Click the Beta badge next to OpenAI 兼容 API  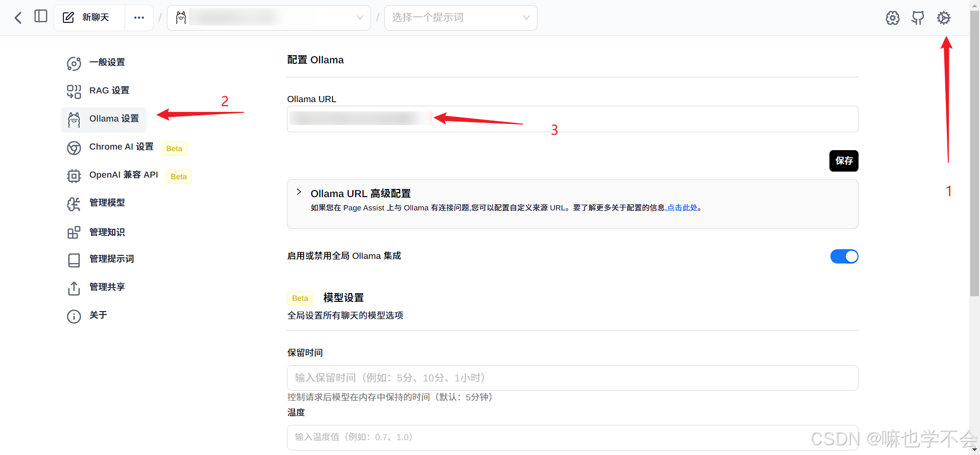pos(179,176)
